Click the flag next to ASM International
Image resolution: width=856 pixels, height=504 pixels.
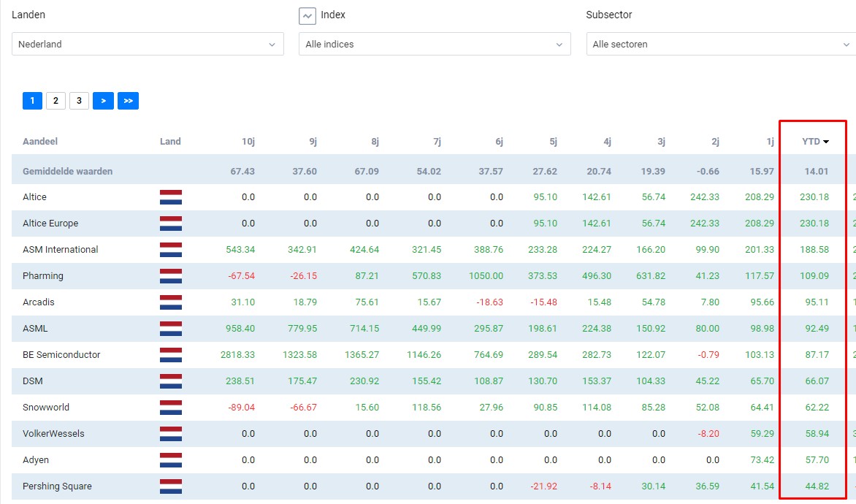pos(171,250)
